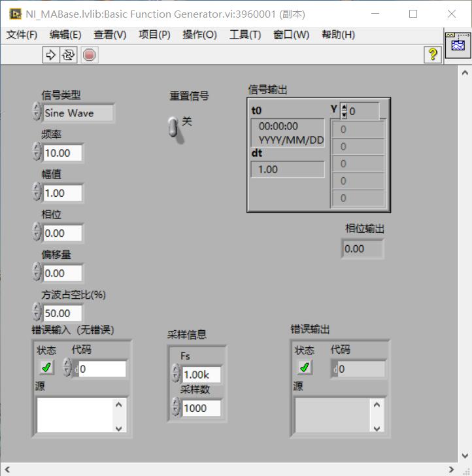Click the Fs field showing 1.00k
The image size is (472, 476).
[201, 375]
